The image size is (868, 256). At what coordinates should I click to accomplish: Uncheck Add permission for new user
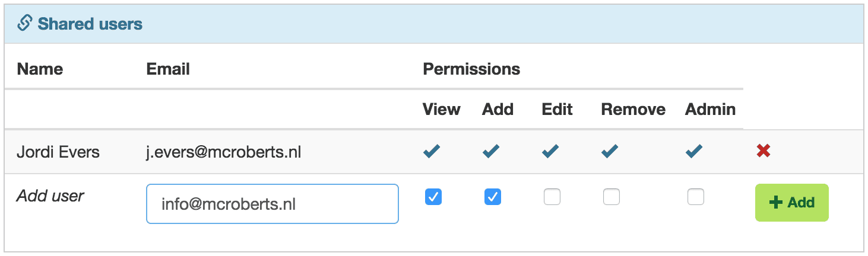[x=493, y=197]
